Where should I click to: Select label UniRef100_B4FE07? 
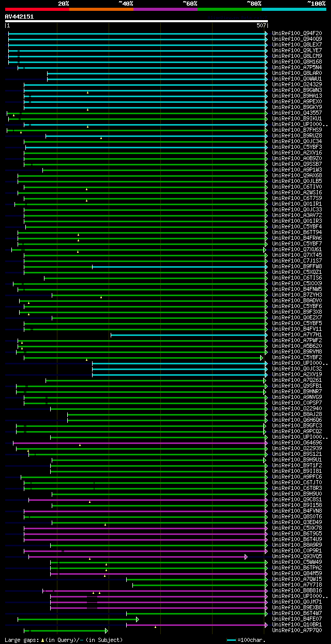tap(296, 619)
